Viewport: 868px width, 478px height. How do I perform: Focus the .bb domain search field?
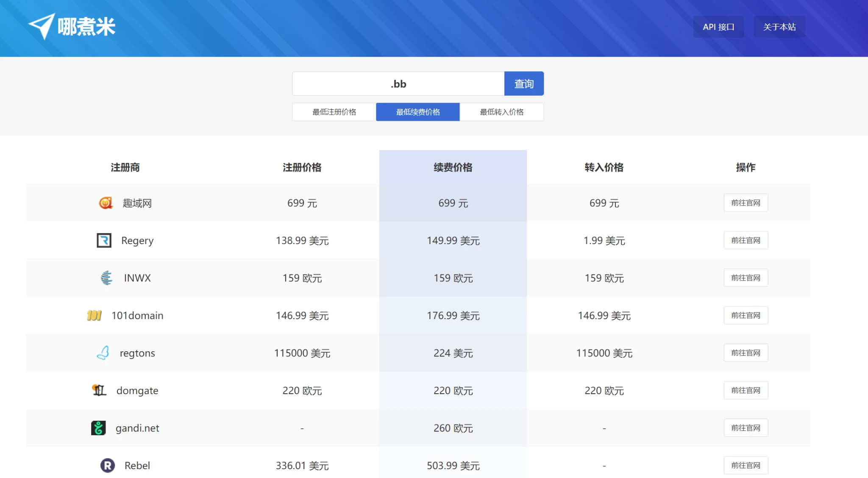pyautogui.click(x=398, y=84)
